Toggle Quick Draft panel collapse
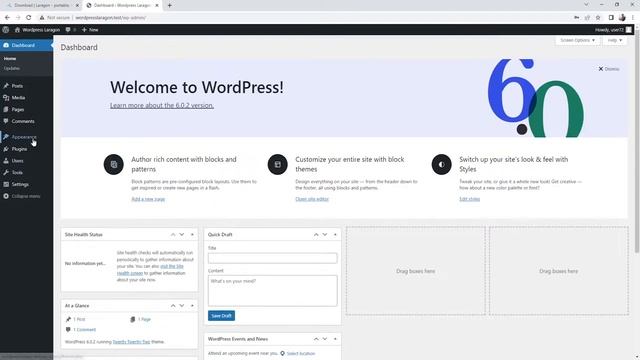 pyautogui.click(x=335, y=235)
